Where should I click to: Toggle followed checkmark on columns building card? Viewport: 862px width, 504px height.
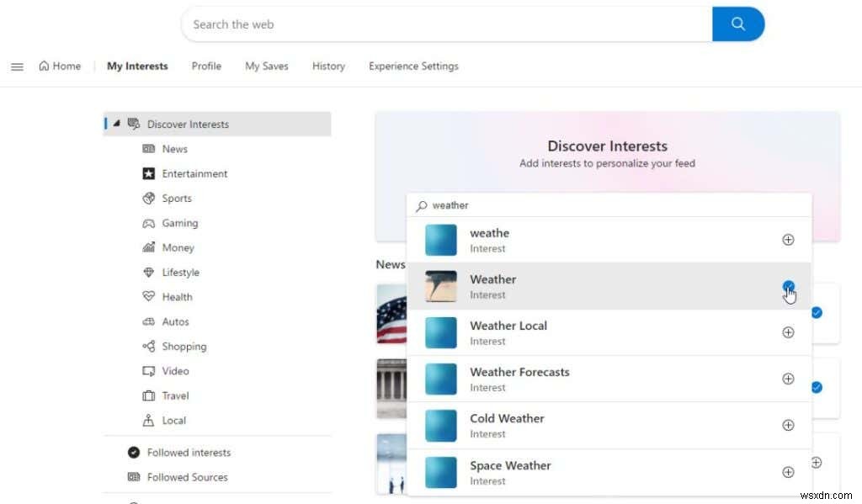click(817, 388)
